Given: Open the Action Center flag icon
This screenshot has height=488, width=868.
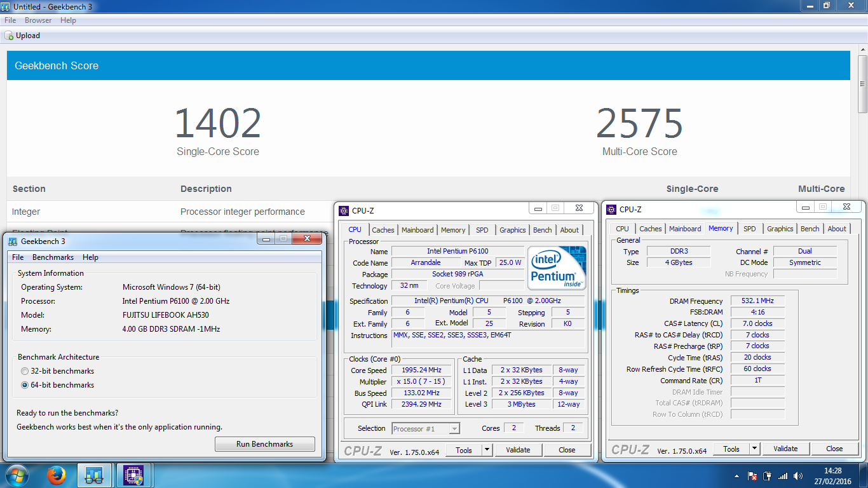Looking at the screenshot, I should [x=752, y=476].
